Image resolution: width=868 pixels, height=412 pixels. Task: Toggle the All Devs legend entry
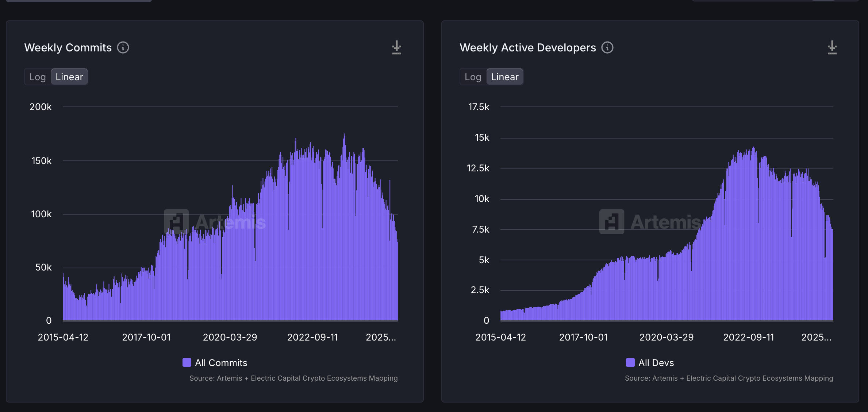[x=650, y=362]
